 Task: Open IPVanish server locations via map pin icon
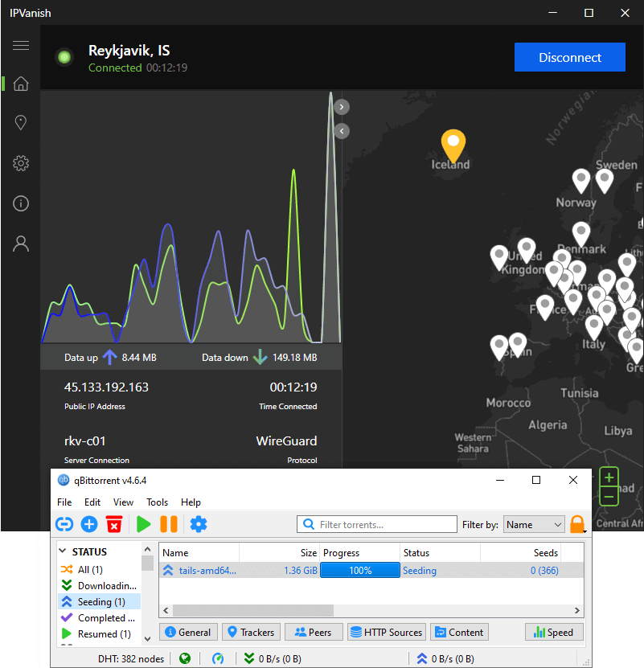coord(20,122)
